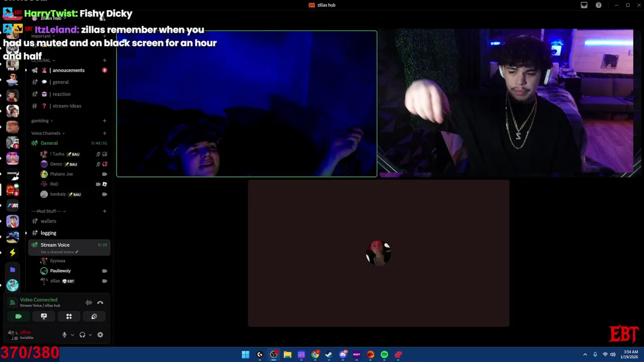Open system volume tray icon

click(x=613, y=354)
